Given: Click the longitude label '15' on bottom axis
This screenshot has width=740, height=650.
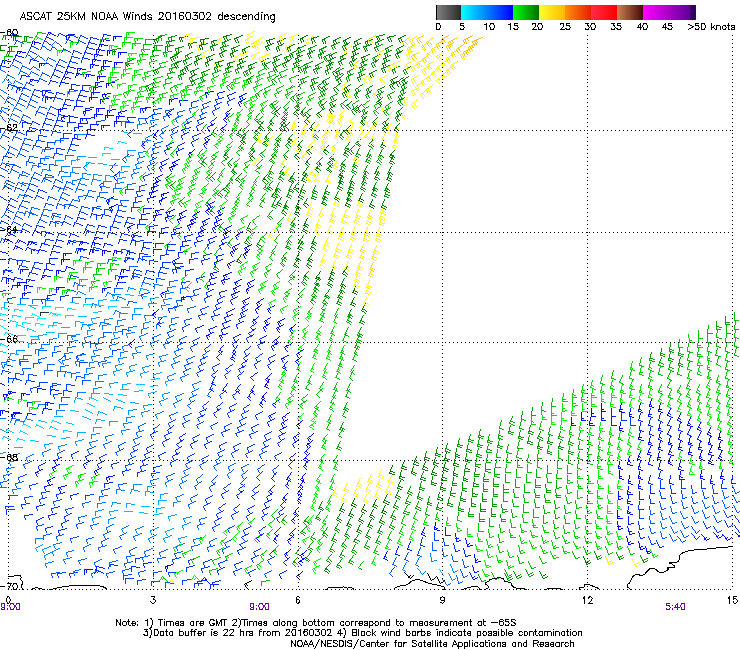Looking at the screenshot, I should (732, 600).
